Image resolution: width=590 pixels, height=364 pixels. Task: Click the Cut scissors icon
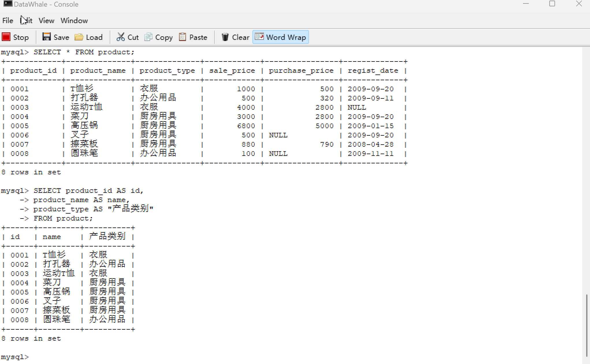(x=120, y=37)
